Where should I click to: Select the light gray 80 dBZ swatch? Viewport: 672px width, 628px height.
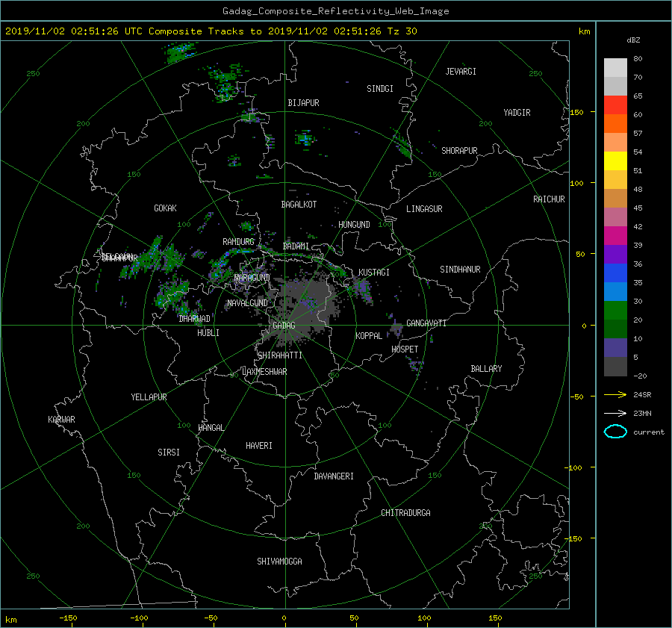pos(615,67)
